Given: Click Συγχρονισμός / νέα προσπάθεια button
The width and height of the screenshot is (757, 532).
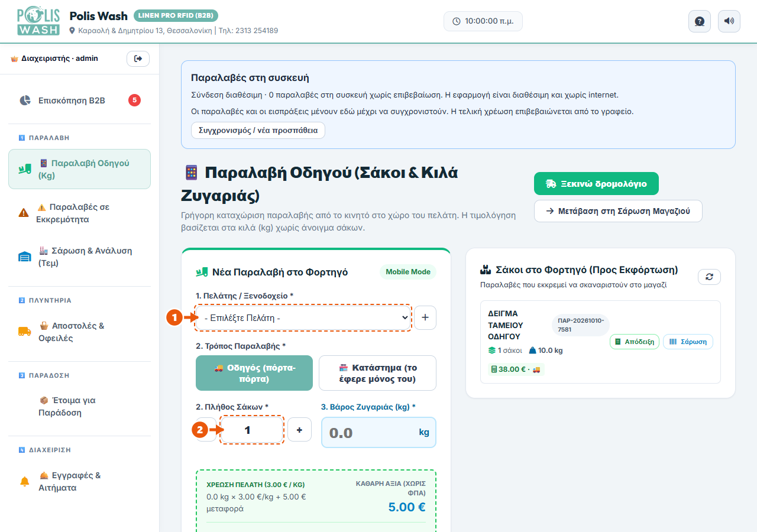Looking at the screenshot, I should point(258,130).
